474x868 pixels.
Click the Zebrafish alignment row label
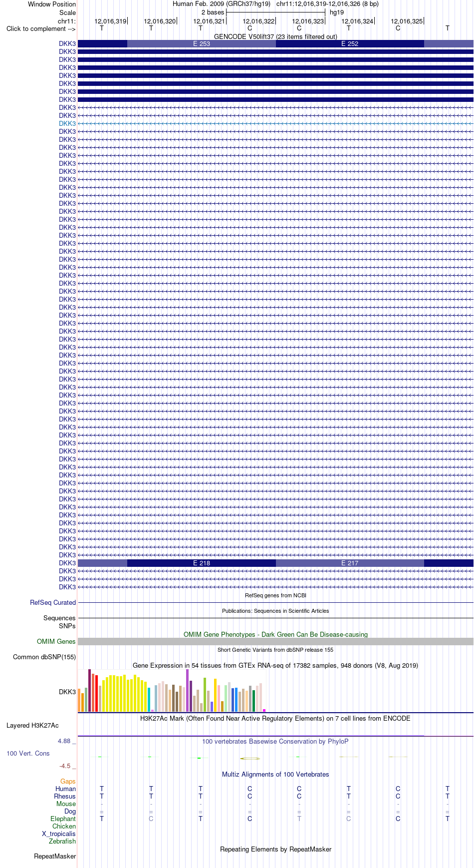click(62, 841)
